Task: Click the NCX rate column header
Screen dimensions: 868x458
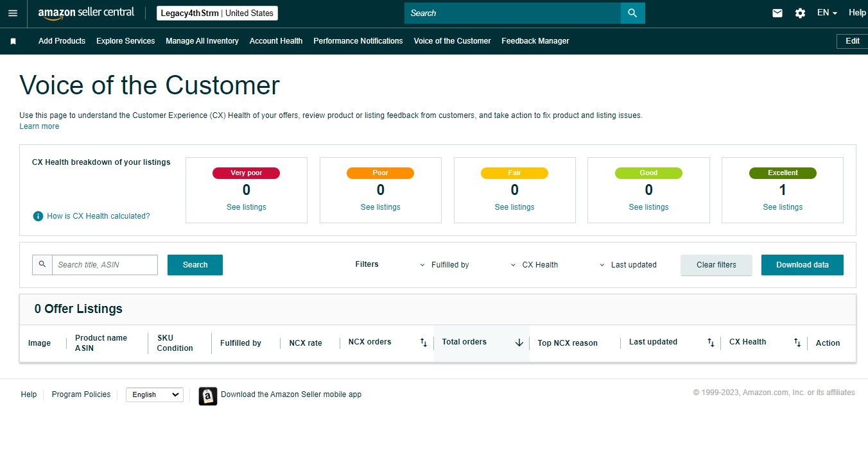Action: click(306, 343)
